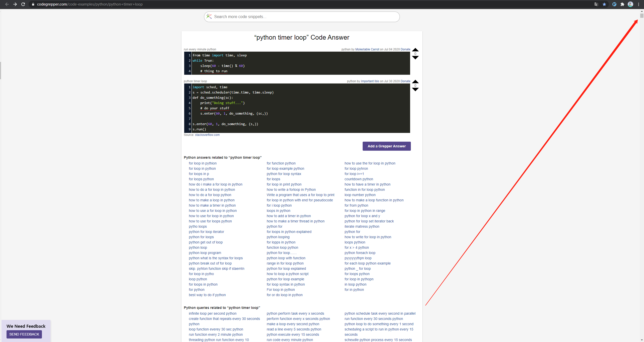Click the browser back arrow
644x342 pixels.
(7, 4)
